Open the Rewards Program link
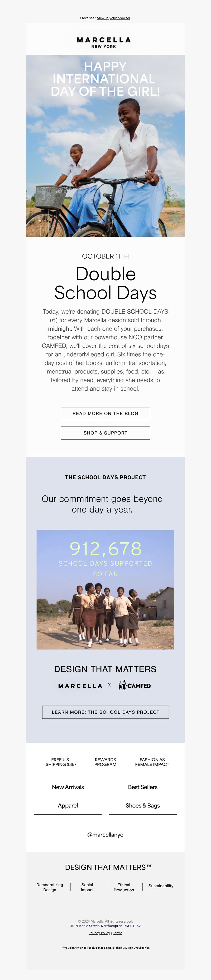 (105, 762)
